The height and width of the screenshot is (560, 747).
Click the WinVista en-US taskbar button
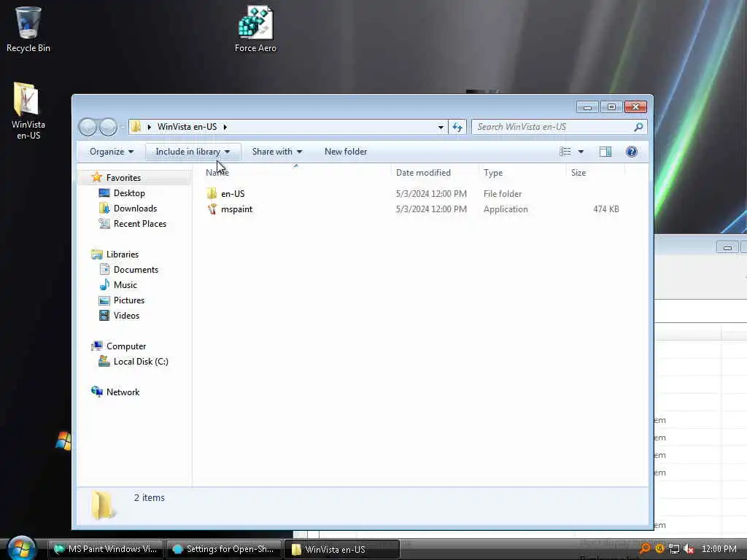[x=341, y=549]
